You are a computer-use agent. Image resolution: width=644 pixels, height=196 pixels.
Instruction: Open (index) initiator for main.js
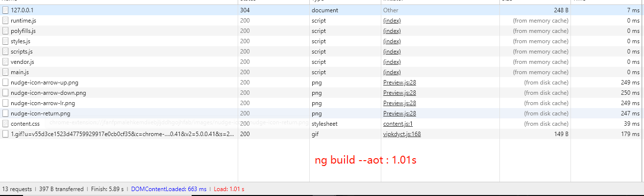click(x=392, y=72)
